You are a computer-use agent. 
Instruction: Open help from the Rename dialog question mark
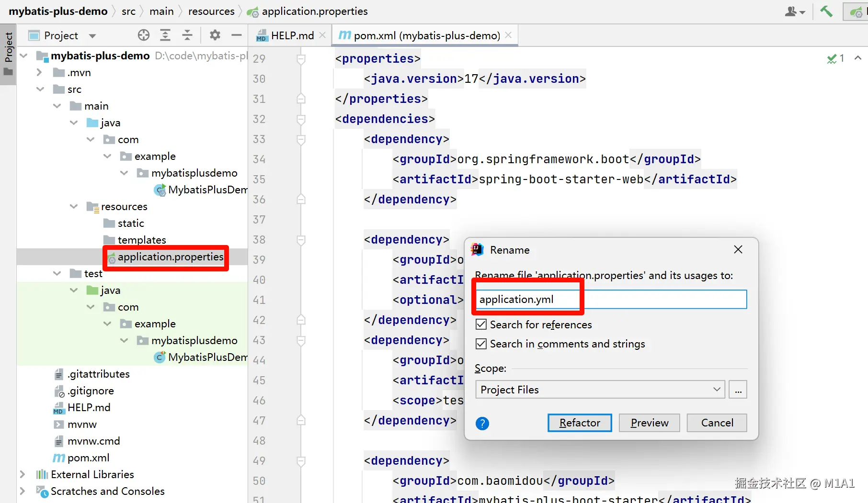click(482, 423)
